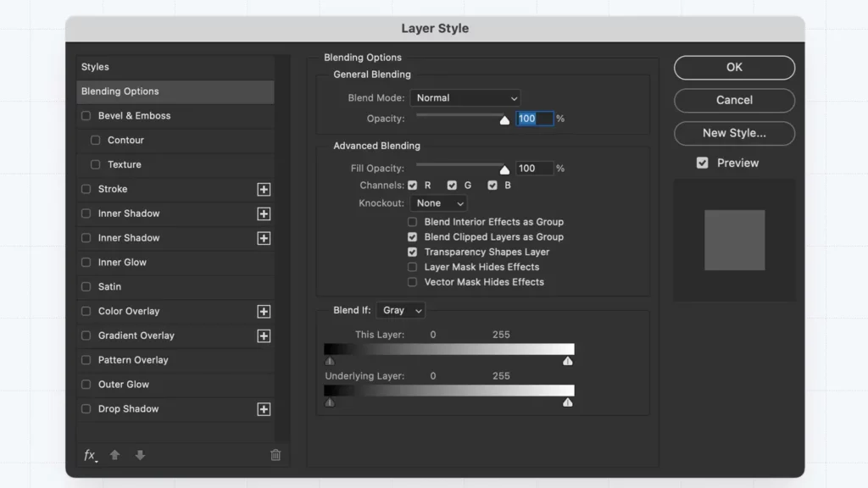Click Underlying Layer black point slider

[x=330, y=402]
